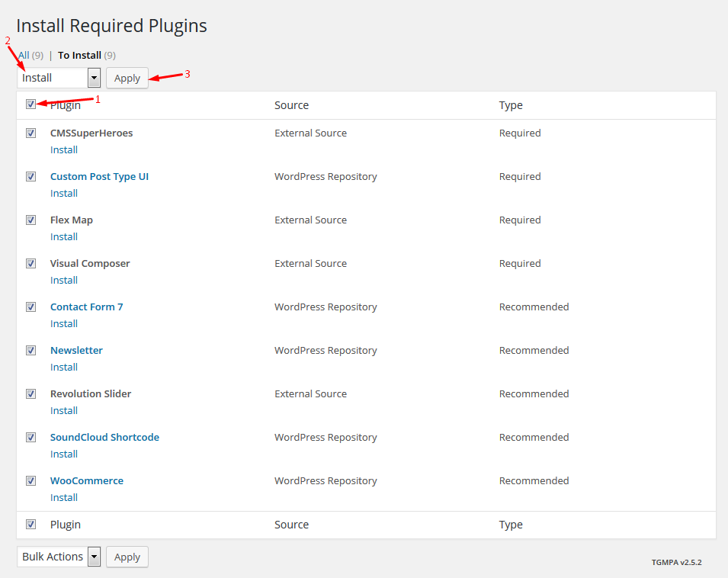Click the Source column header at top
Viewport: 728px width, 578px height.
click(291, 105)
